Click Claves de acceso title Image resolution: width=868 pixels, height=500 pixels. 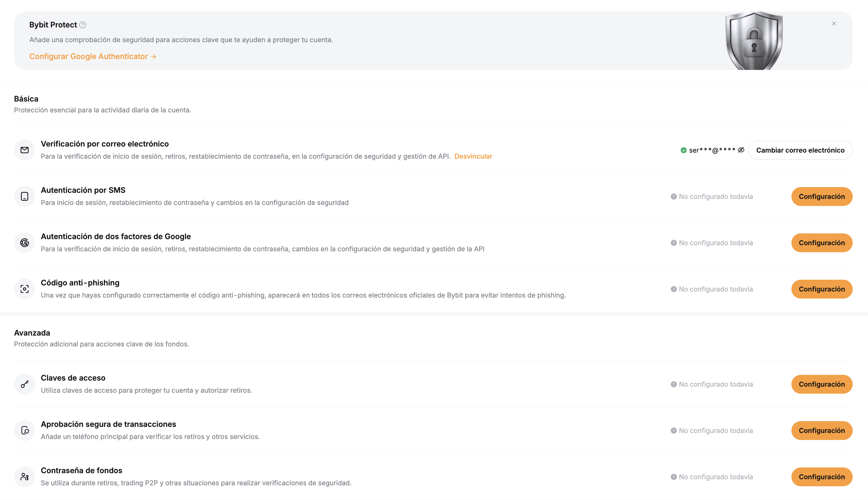tap(73, 378)
